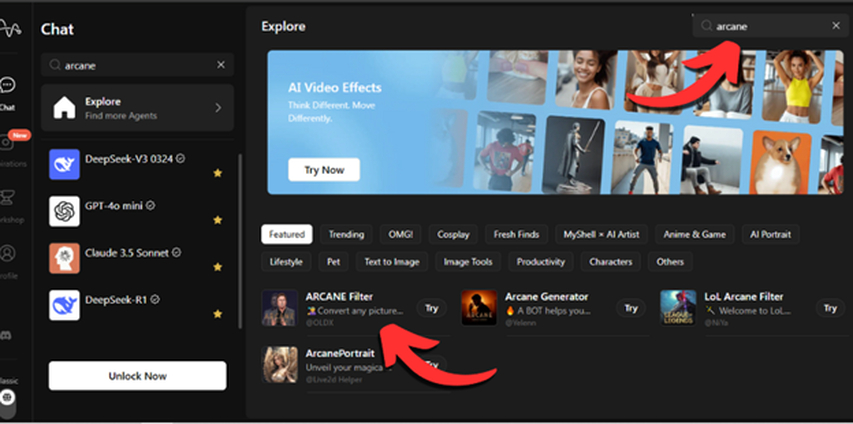Image resolution: width=853 pixels, height=424 pixels.
Task: Select the Characters category tab
Action: pos(610,262)
